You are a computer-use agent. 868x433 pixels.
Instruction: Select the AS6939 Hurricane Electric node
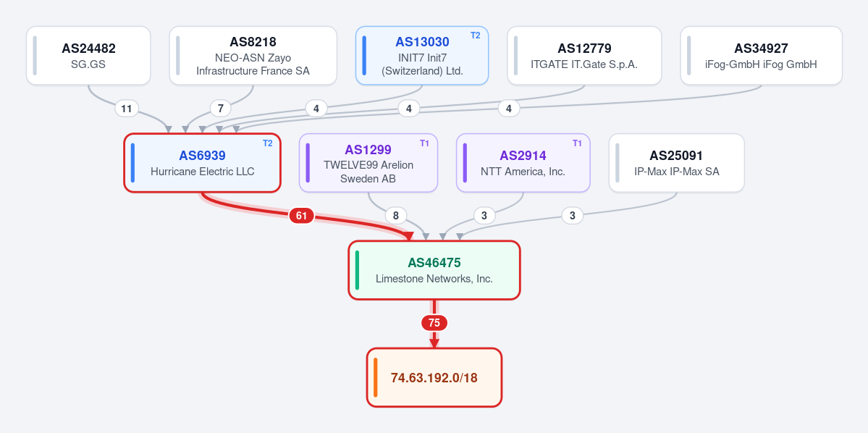coord(202,163)
